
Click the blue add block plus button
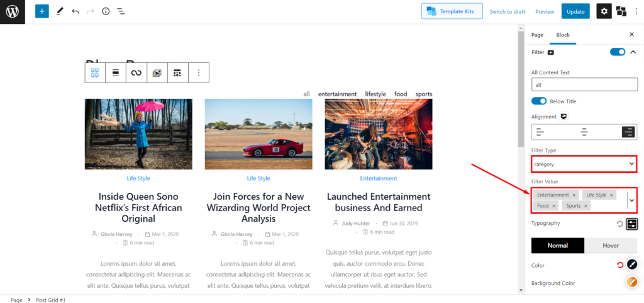[42, 11]
